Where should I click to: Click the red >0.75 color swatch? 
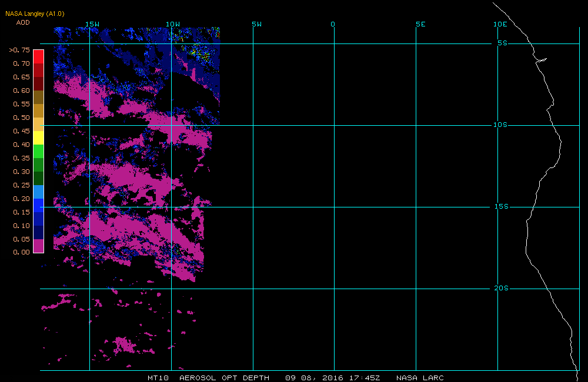click(39, 56)
